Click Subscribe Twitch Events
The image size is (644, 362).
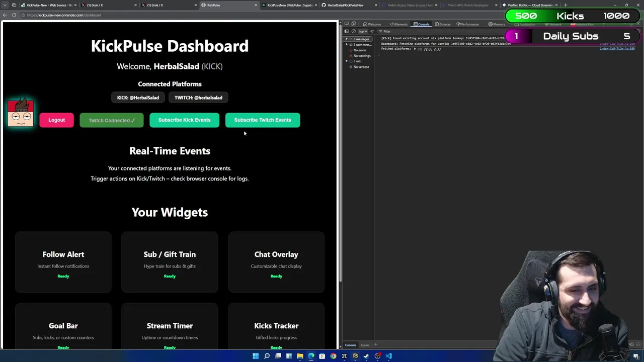click(263, 120)
